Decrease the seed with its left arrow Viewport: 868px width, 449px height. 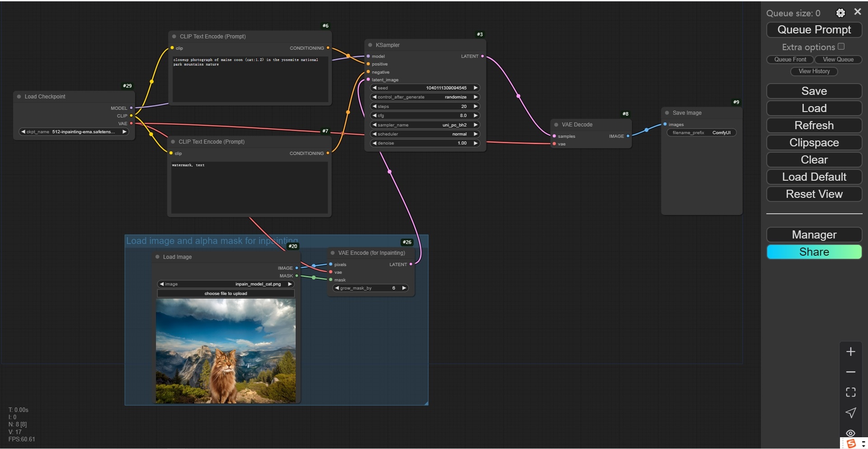coord(374,88)
